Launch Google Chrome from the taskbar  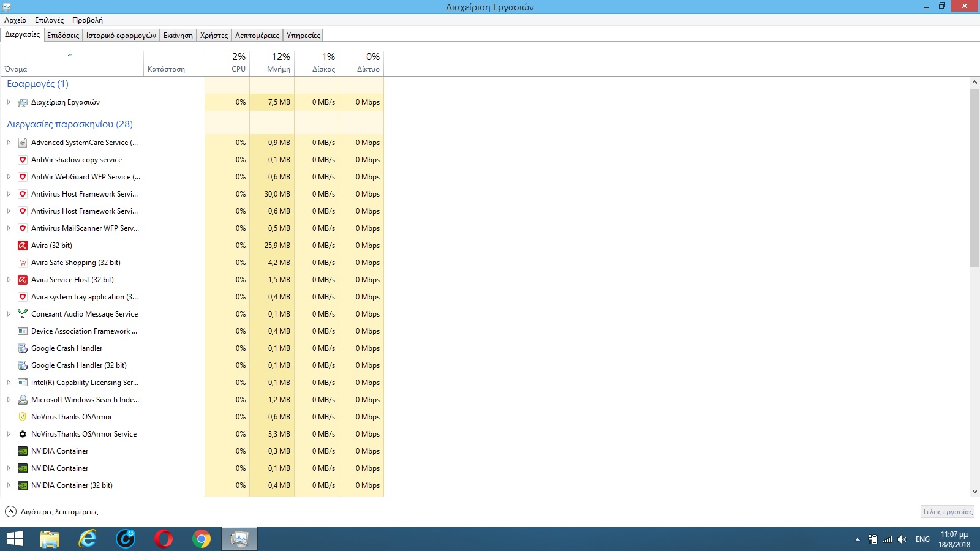coord(202,539)
